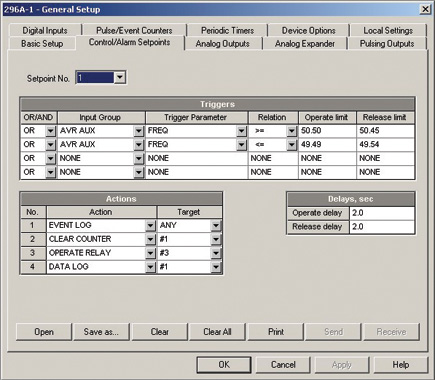Confirm with the OK button

224,365
